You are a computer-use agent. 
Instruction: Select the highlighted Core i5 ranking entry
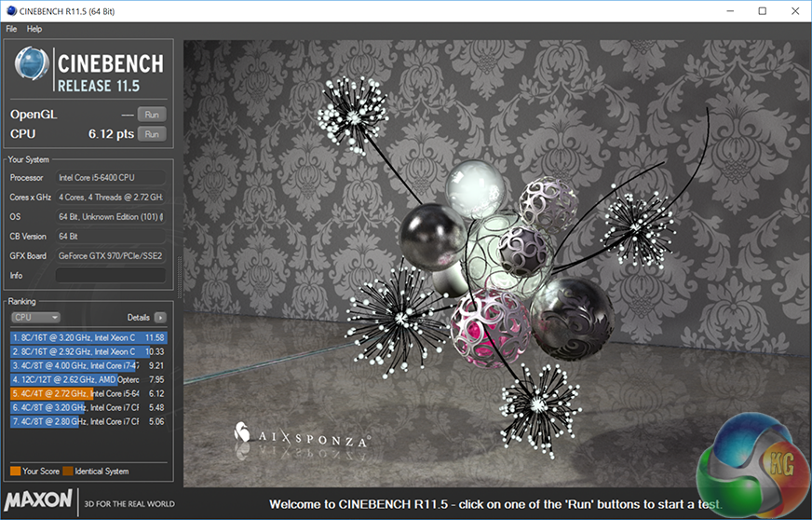point(88,393)
